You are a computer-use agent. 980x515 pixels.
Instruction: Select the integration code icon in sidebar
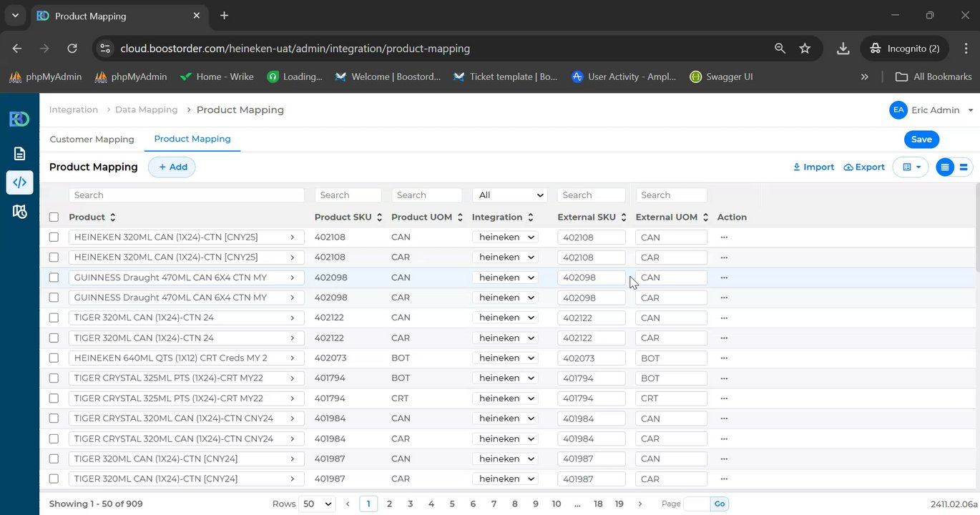tap(19, 182)
